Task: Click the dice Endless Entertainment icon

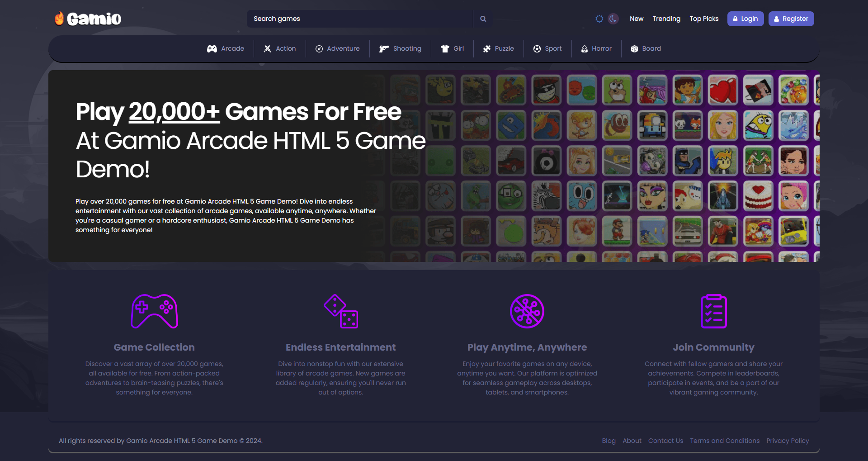Action: pyautogui.click(x=341, y=311)
